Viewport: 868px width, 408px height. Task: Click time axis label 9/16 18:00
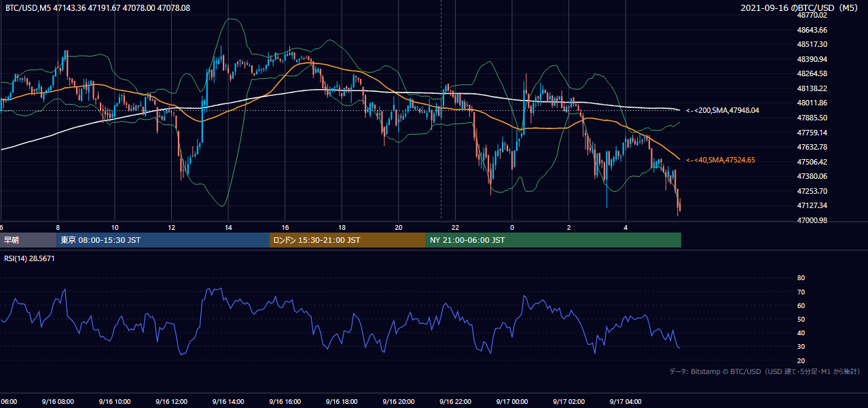tap(342, 402)
